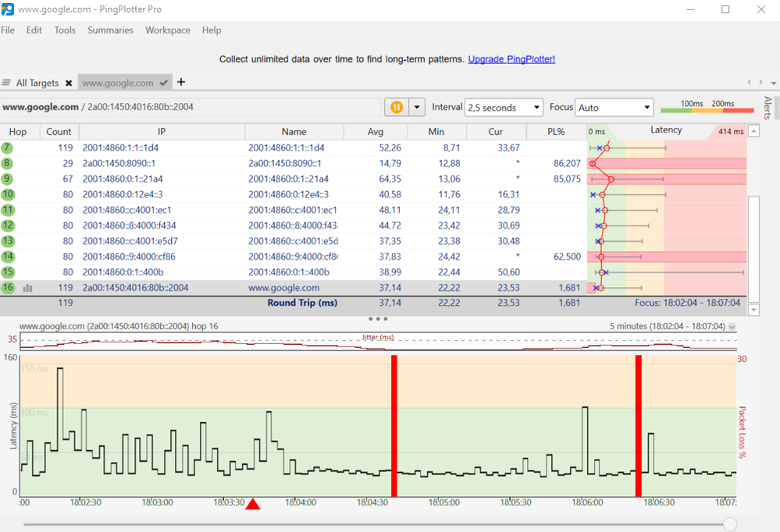Viewport: 780px width, 532px height.
Task: Click name www.google.com in hop 16 row
Action: pos(284,288)
